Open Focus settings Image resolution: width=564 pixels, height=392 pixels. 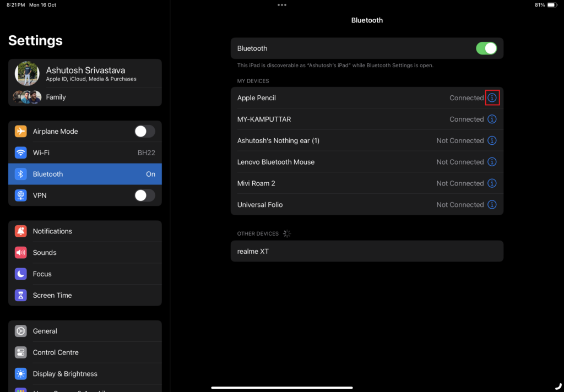coord(85,274)
